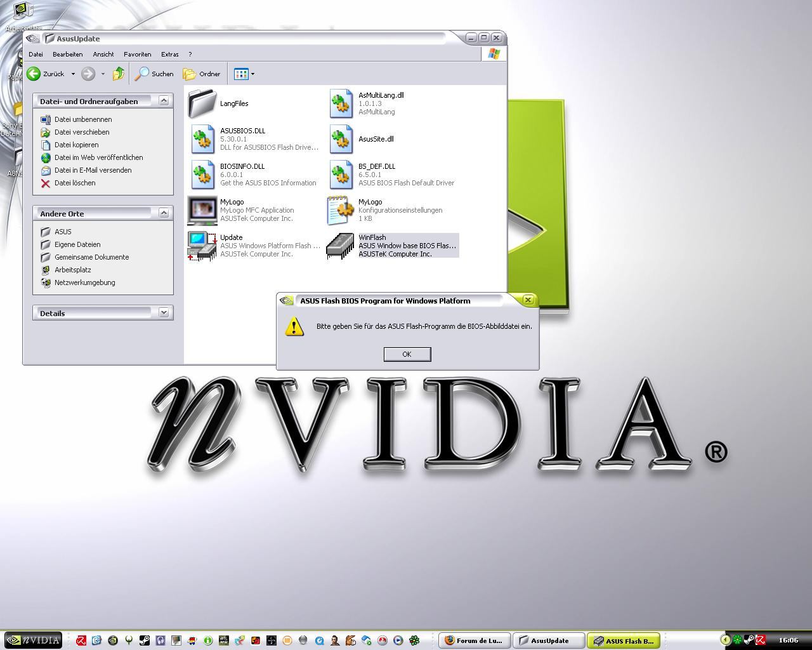The width and height of the screenshot is (812, 650).
Task: Open the Bearbeiten menu
Action: point(67,54)
